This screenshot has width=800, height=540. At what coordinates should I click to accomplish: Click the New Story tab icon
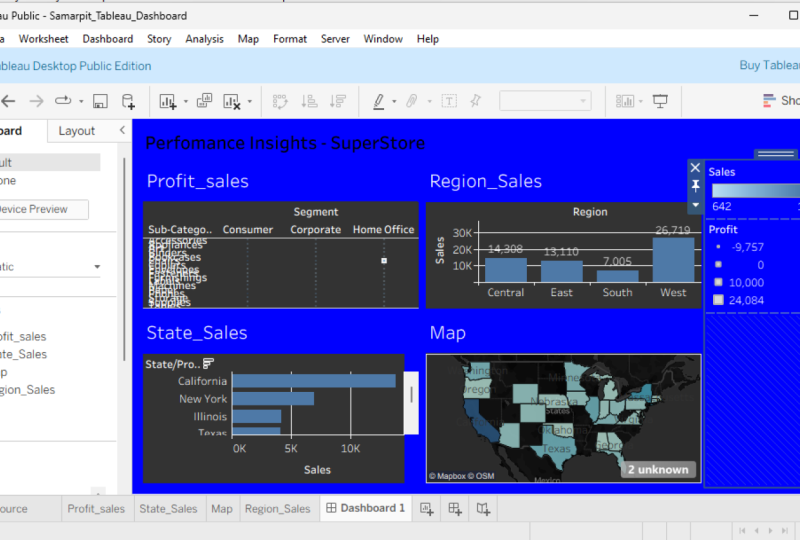click(483, 509)
